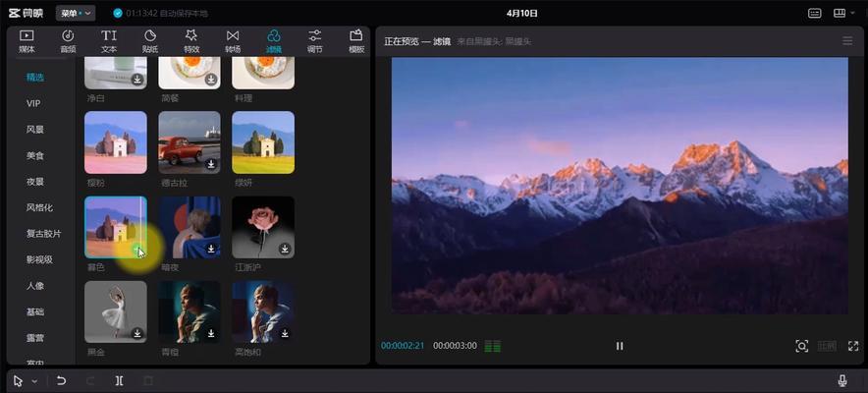Viewport: 868px width, 393px height.
Task: Open the 文本 text panel
Action: point(109,41)
